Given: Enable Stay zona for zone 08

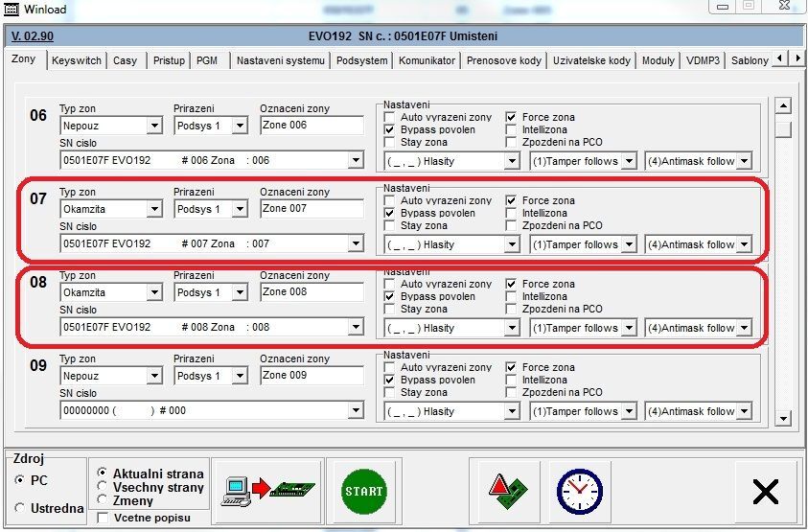Looking at the screenshot, I should tap(390, 310).
